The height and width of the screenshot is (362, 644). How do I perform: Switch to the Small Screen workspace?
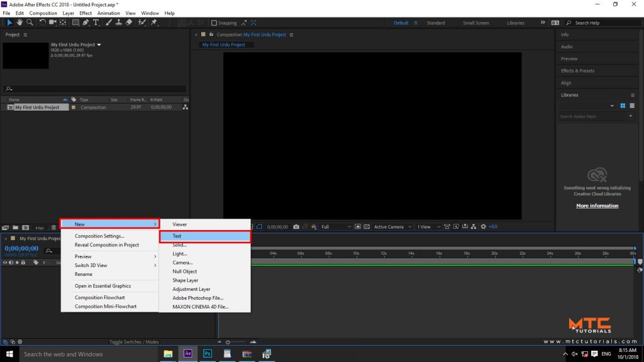coord(475,23)
